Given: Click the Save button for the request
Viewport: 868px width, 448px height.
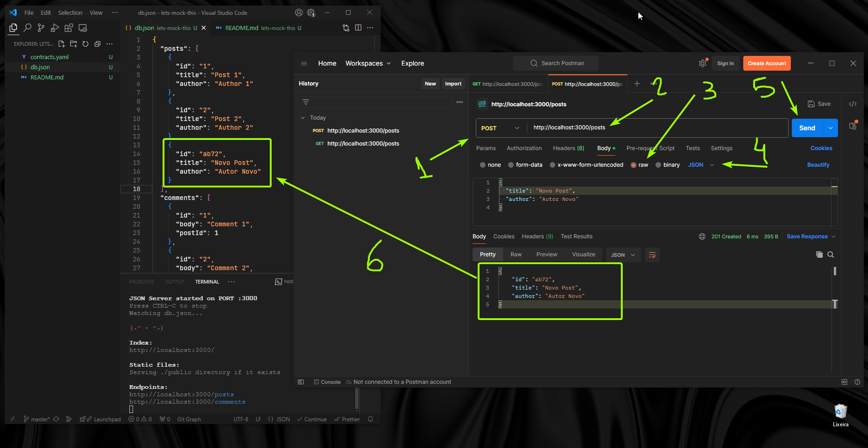Looking at the screenshot, I should pyautogui.click(x=819, y=104).
